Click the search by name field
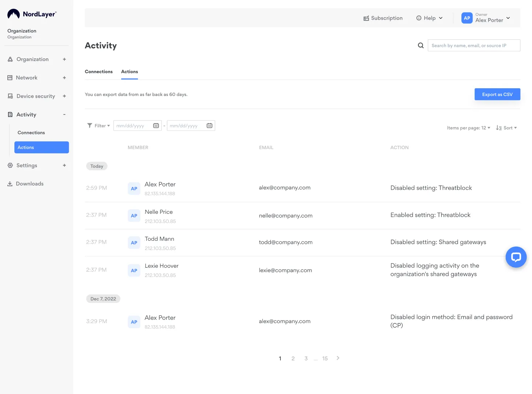 [x=474, y=45]
